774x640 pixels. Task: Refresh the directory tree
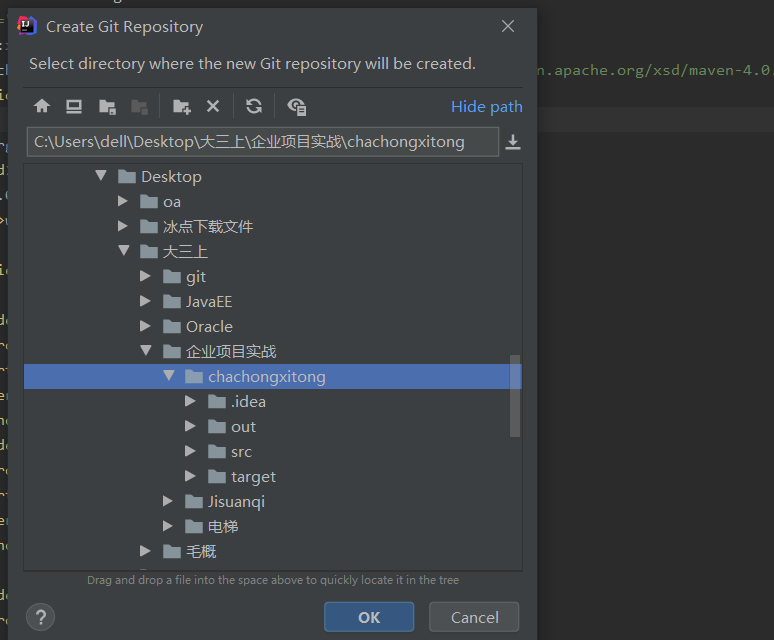point(254,106)
